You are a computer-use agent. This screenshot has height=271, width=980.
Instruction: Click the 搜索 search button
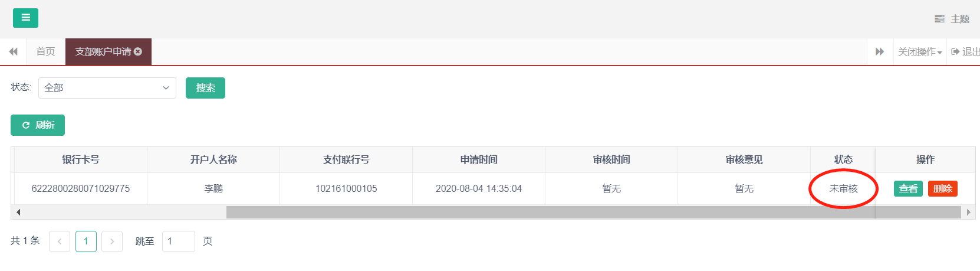205,88
